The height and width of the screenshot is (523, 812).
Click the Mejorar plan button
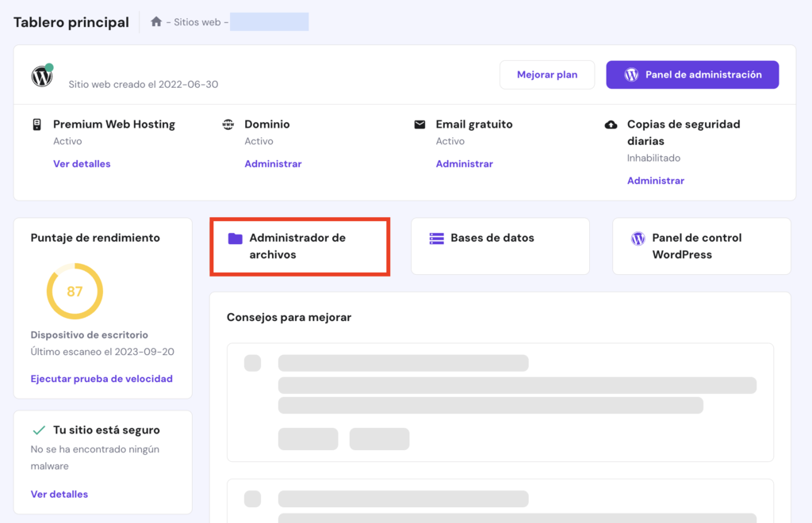547,74
